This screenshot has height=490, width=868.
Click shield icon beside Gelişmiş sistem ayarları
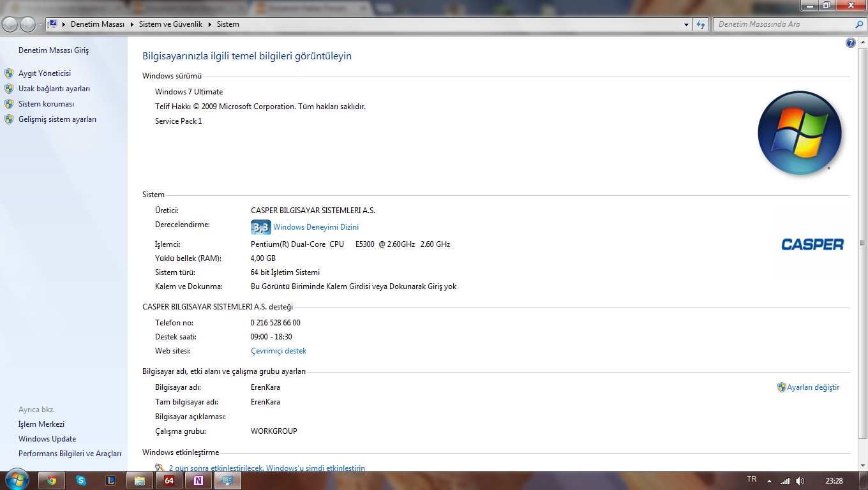(9, 119)
